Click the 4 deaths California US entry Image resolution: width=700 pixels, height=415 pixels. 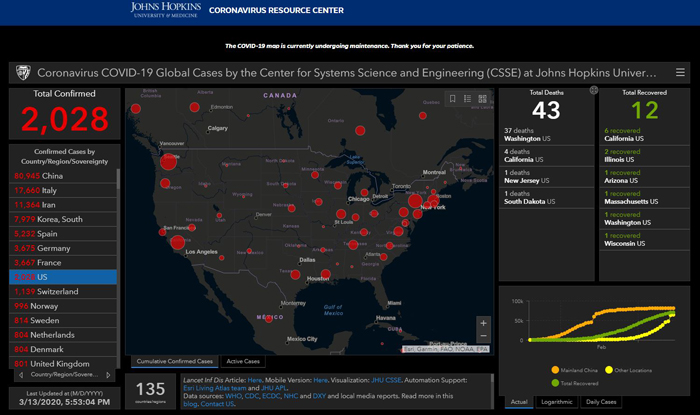click(546, 156)
